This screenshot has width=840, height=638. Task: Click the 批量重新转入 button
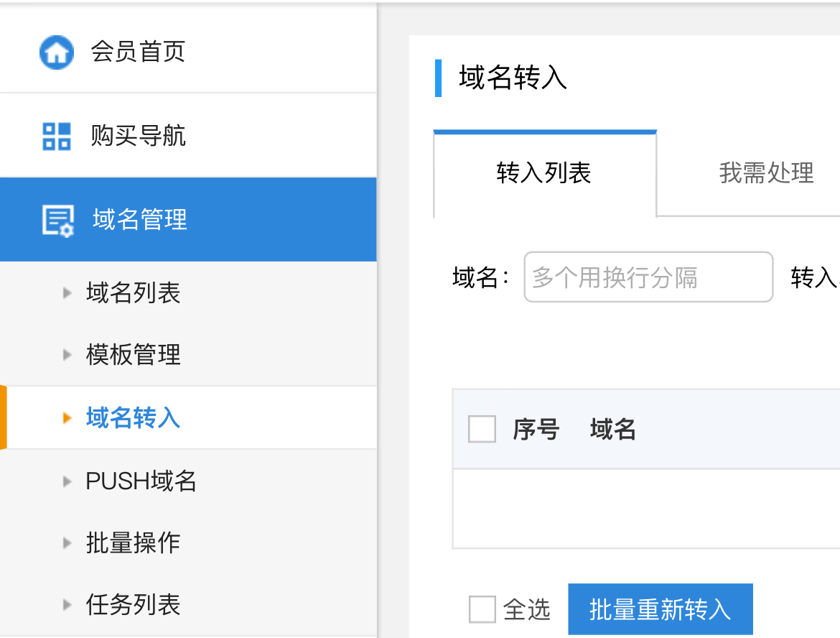[x=660, y=609]
